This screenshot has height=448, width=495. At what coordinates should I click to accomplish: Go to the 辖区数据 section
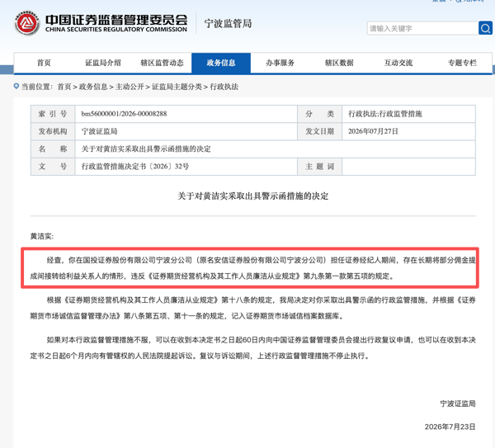pyautogui.click(x=339, y=63)
